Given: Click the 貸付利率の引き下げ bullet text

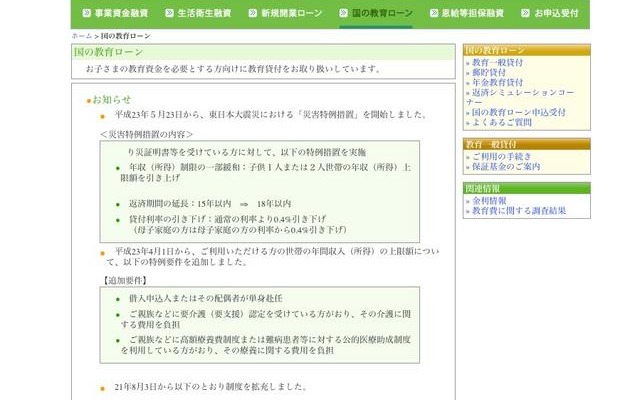Looking at the screenshot, I should (x=227, y=219).
